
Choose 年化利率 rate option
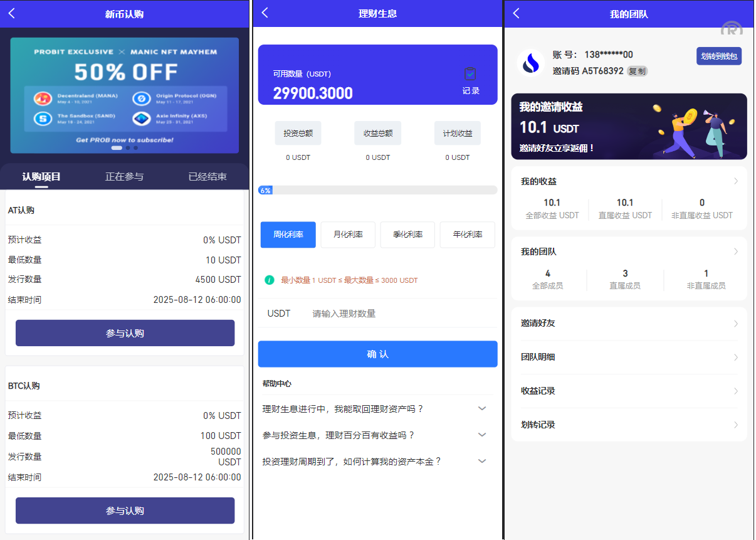pyautogui.click(x=468, y=235)
